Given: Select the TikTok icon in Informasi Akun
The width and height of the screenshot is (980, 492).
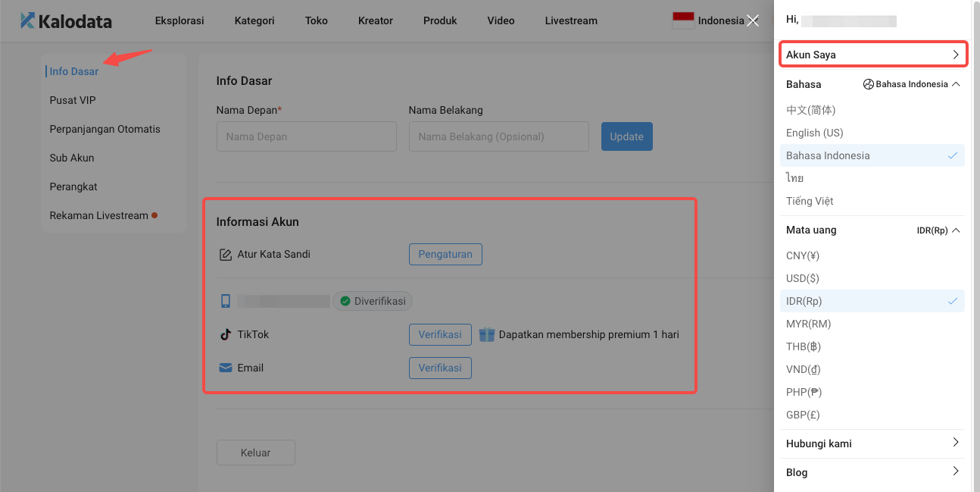Looking at the screenshot, I should [x=225, y=334].
